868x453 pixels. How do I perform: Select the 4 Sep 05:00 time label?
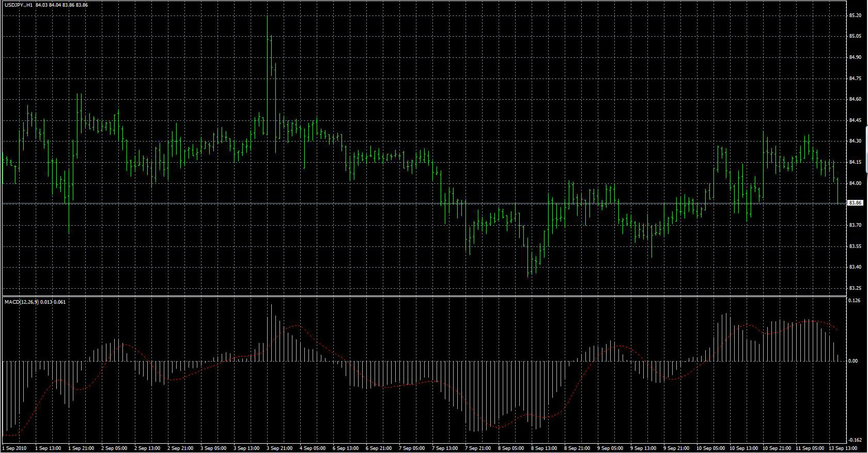(x=313, y=448)
